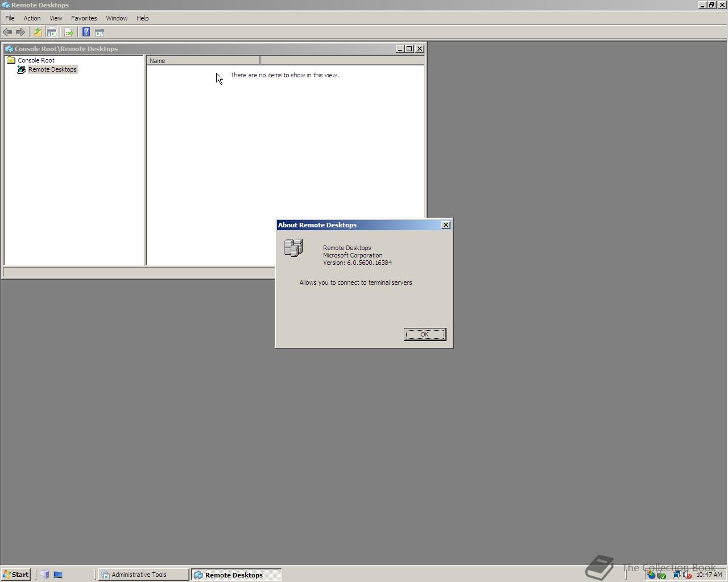This screenshot has height=582, width=728.
Task: Toggle the Show/Hide Action Pane icon
Action: (x=100, y=32)
